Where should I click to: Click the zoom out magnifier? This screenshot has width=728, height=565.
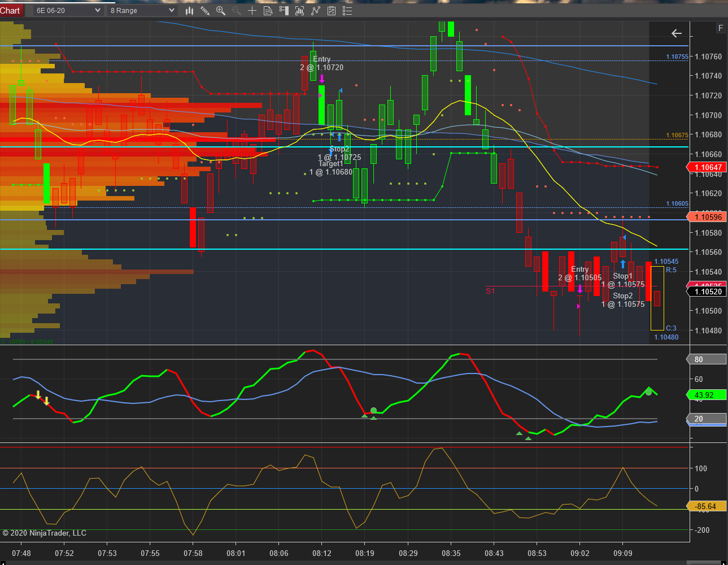[x=237, y=11]
